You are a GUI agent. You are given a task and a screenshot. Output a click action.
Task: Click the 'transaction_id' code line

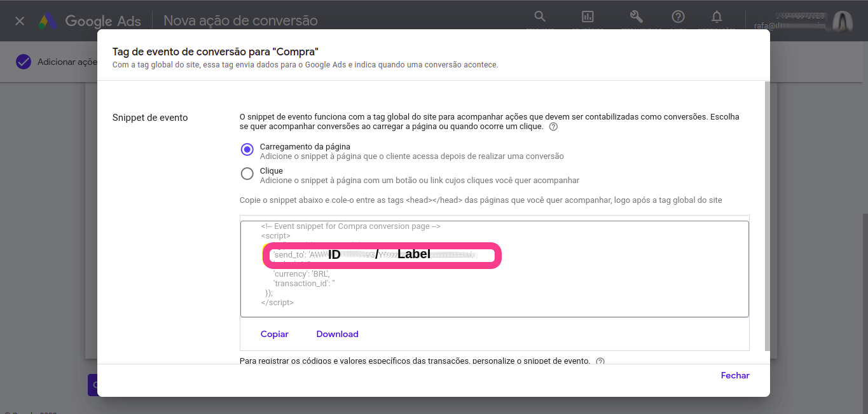304,284
